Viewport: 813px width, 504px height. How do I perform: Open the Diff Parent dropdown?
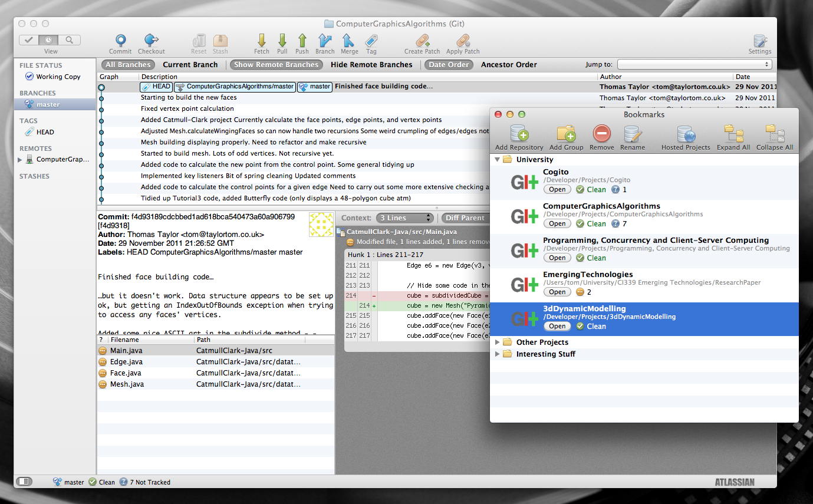(x=465, y=218)
